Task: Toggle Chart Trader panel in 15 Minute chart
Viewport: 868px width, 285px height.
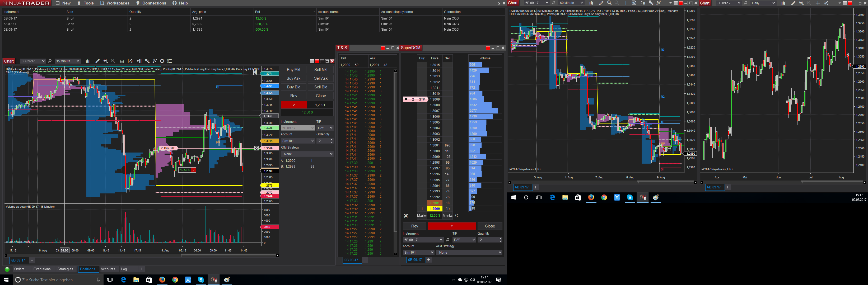Action: [139, 61]
